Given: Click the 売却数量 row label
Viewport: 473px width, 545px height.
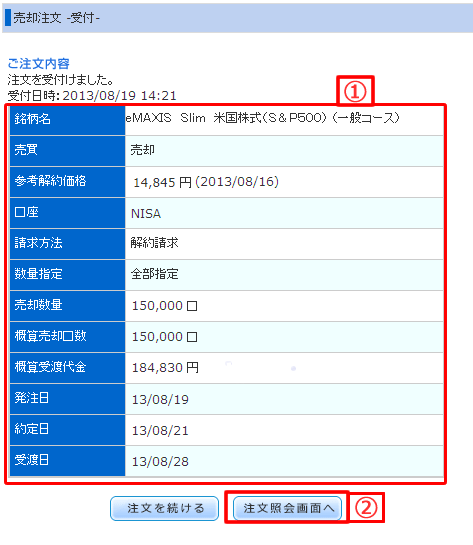Looking at the screenshot, I should 39,305.
